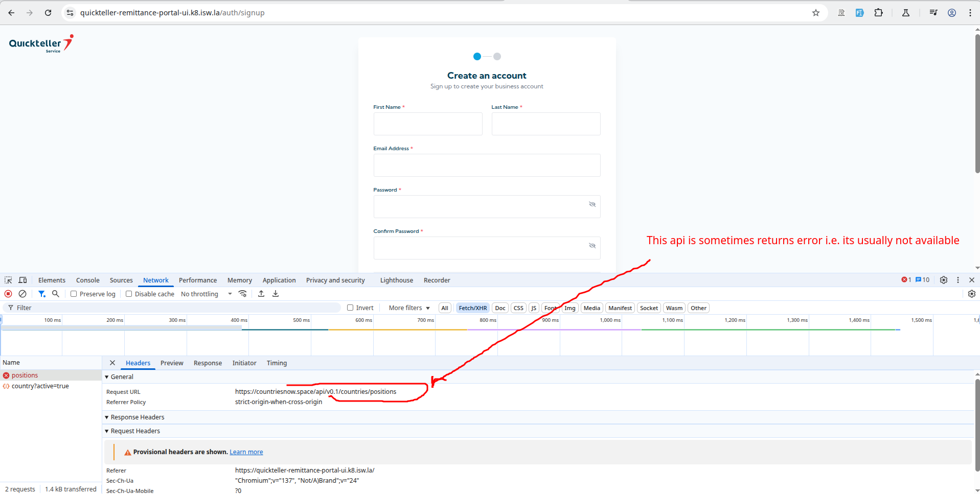Switch to the Console tab
Screen dimensions: 980x494
pos(87,280)
